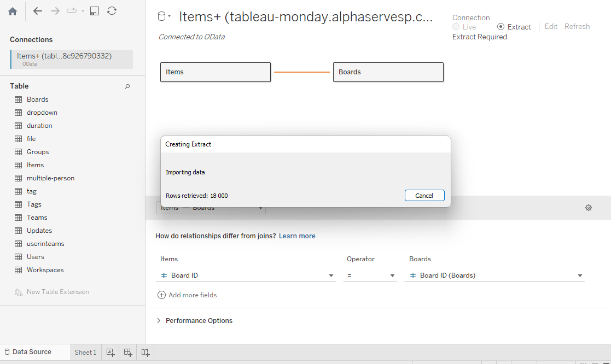611x364 pixels.
Task: Add a new story icon
Action: click(x=146, y=353)
